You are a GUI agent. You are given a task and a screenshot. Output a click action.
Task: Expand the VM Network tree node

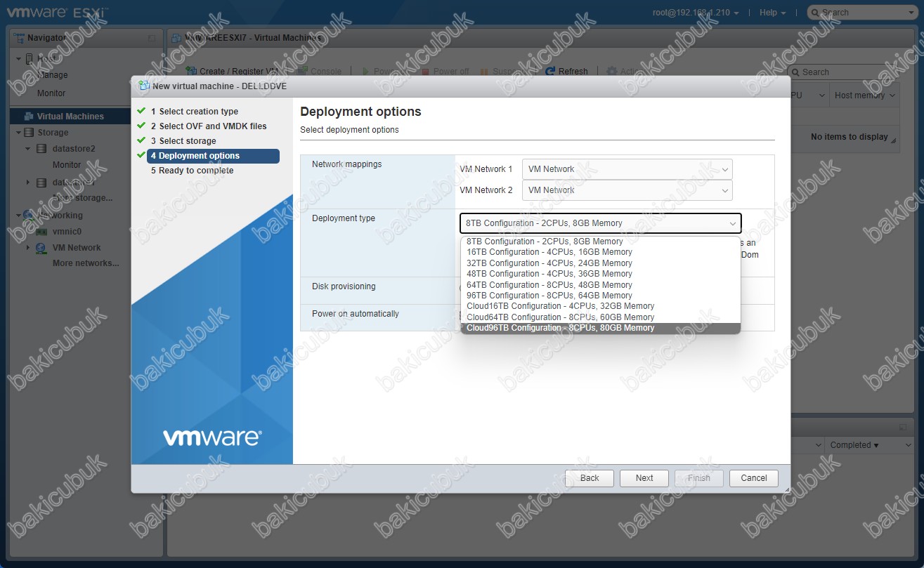click(x=28, y=248)
